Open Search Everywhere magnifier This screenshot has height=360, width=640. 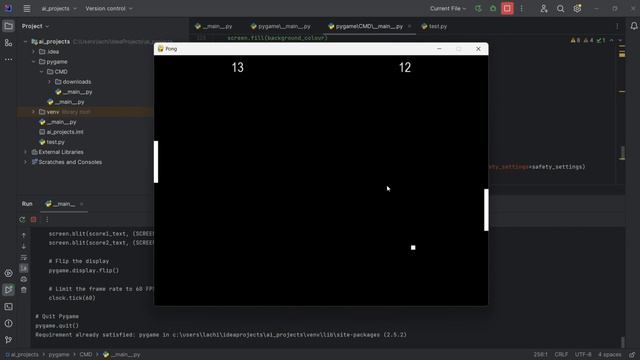560,9
